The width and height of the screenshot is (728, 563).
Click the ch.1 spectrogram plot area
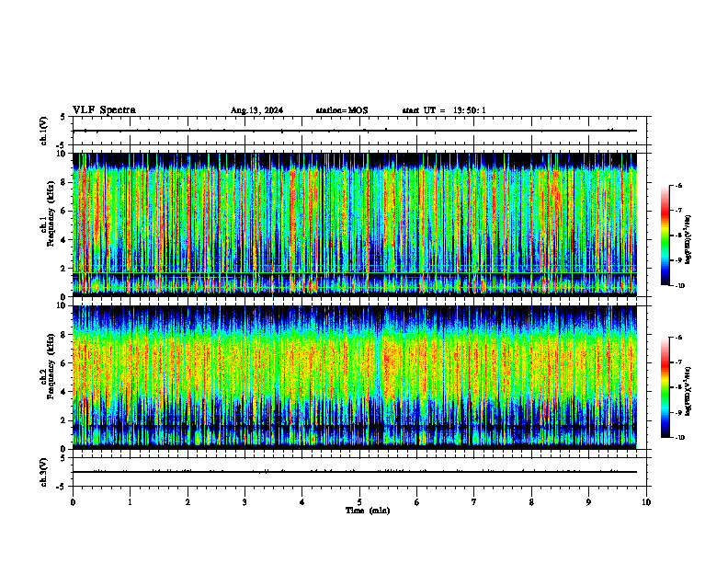click(355, 224)
